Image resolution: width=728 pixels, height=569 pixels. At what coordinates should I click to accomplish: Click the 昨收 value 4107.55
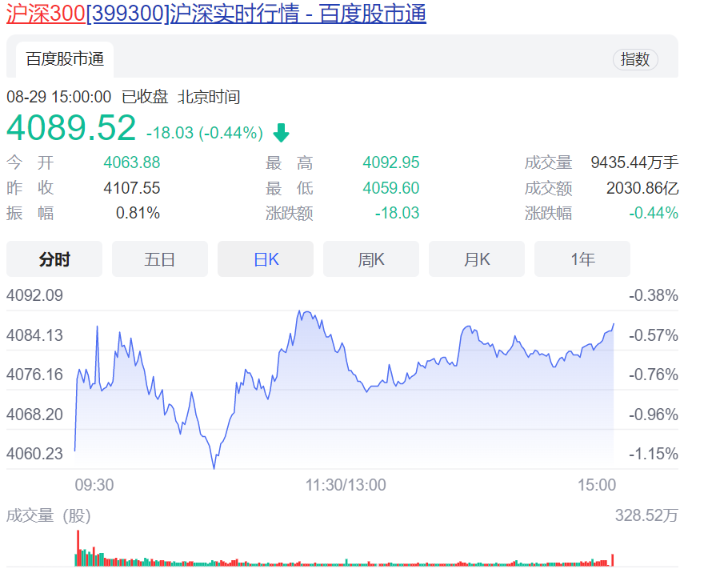[x=132, y=188]
